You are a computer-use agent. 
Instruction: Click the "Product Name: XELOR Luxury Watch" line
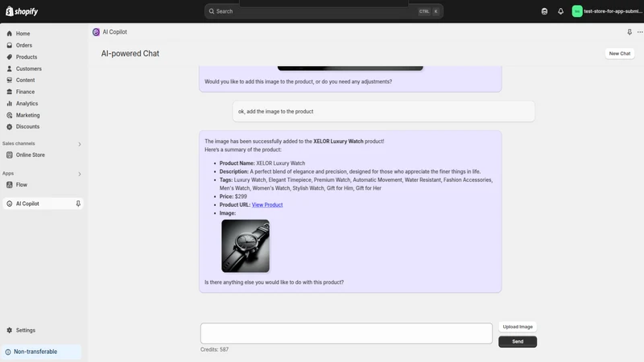pyautogui.click(x=262, y=163)
